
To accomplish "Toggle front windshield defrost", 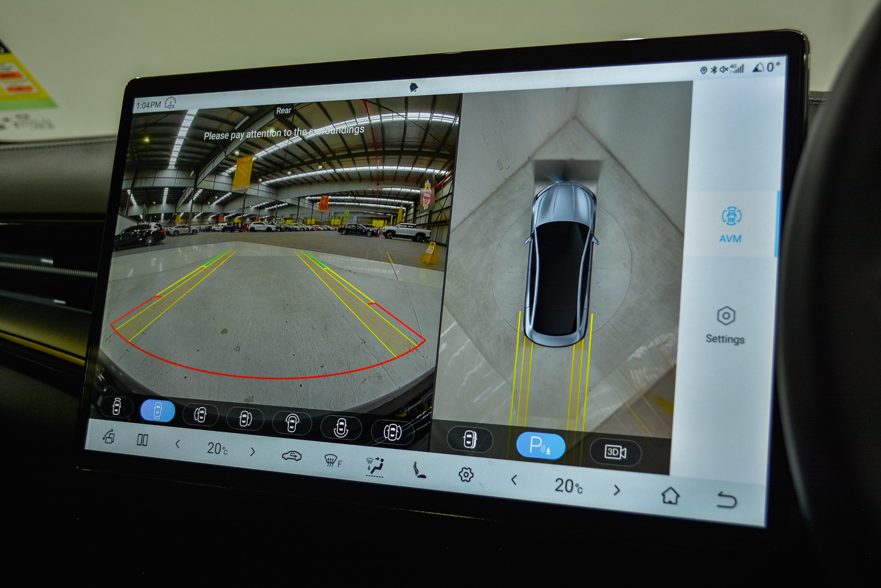I will coord(333,461).
